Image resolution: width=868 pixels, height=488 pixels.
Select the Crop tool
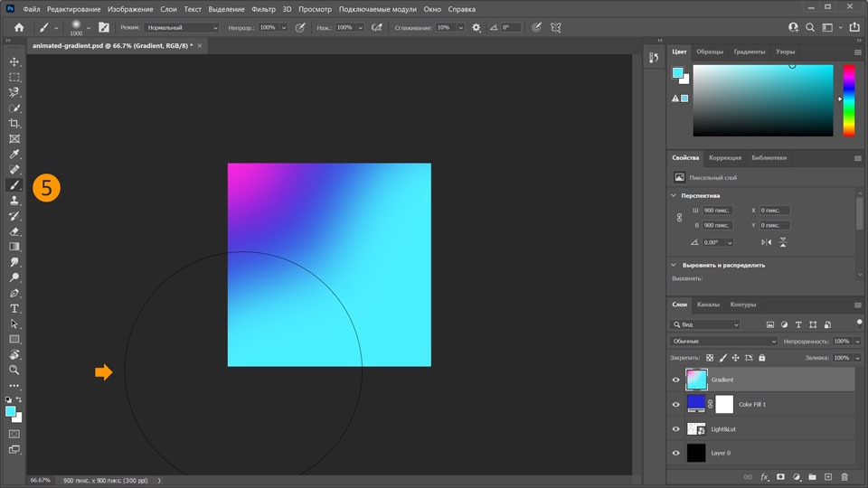[14, 123]
